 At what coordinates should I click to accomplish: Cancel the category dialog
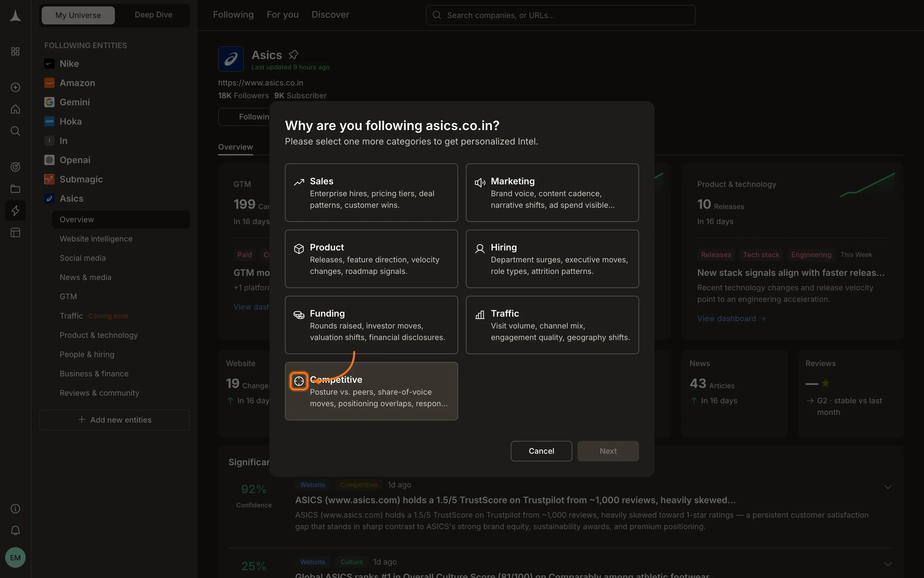[541, 451]
